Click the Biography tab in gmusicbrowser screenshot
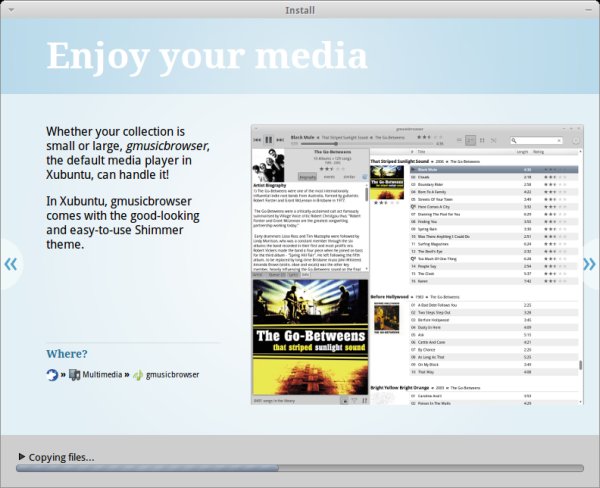The image size is (600, 488). [307, 177]
